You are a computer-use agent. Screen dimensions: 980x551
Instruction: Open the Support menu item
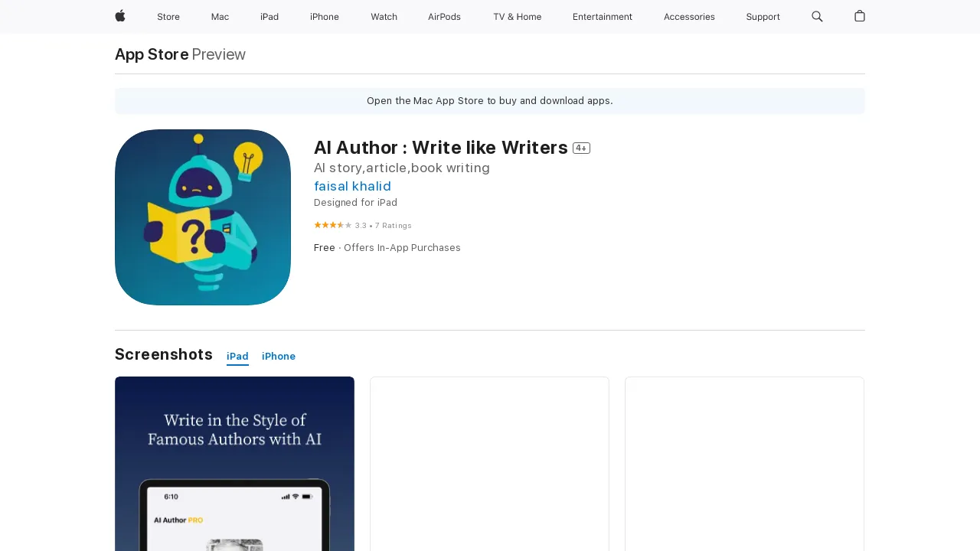763,17
